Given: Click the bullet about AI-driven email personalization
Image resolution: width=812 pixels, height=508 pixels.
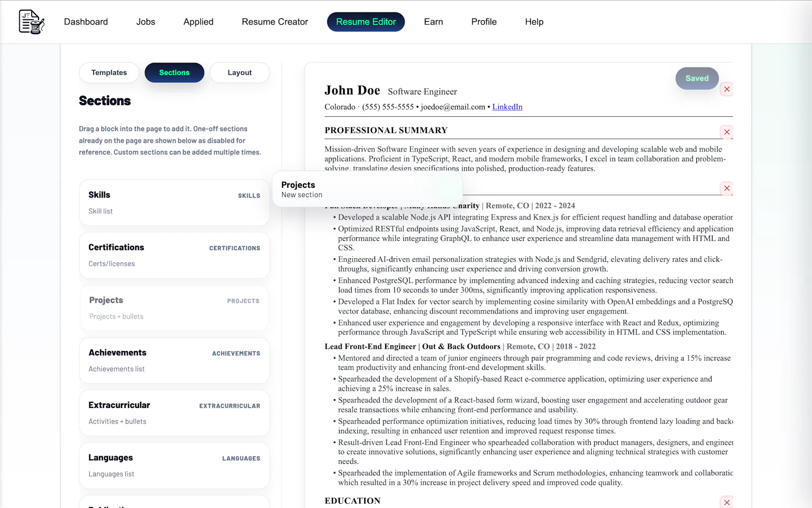Looking at the screenshot, I should (x=530, y=264).
